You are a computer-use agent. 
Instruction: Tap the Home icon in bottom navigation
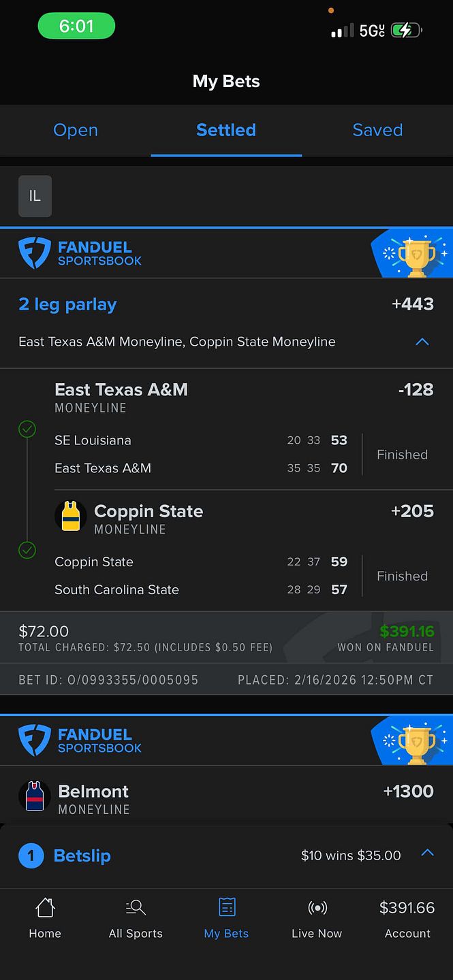(x=45, y=907)
